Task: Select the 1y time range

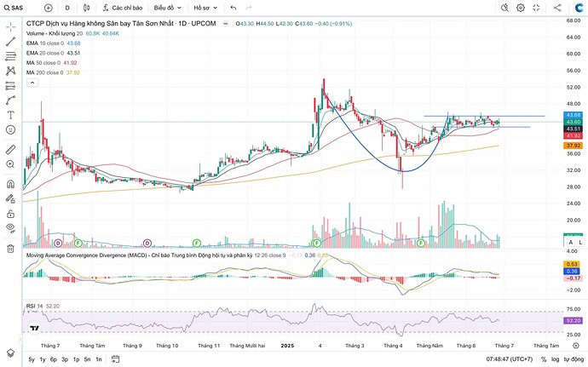Action: pyautogui.click(x=43, y=359)
